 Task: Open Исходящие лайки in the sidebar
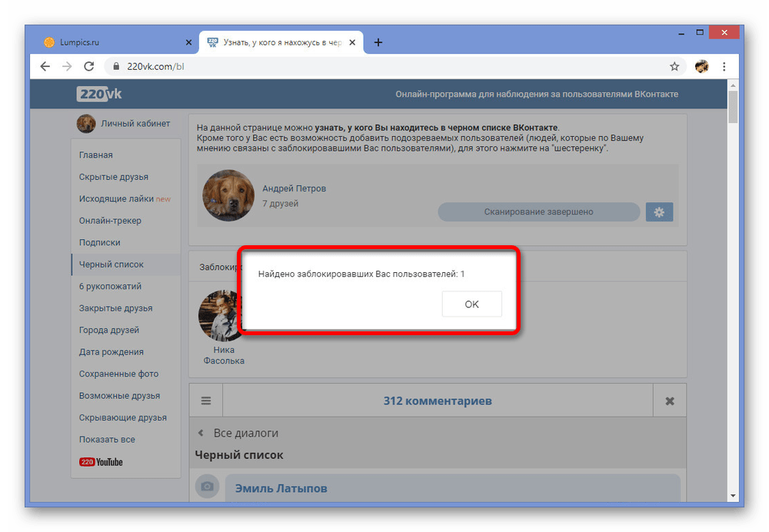[116, 198]
